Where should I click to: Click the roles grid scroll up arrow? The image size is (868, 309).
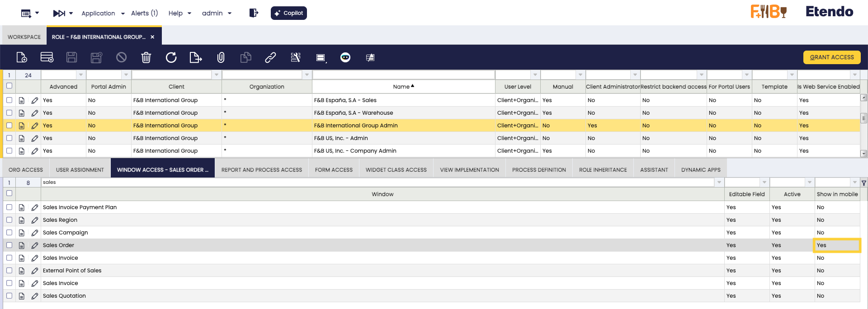[x=864, y=98]
